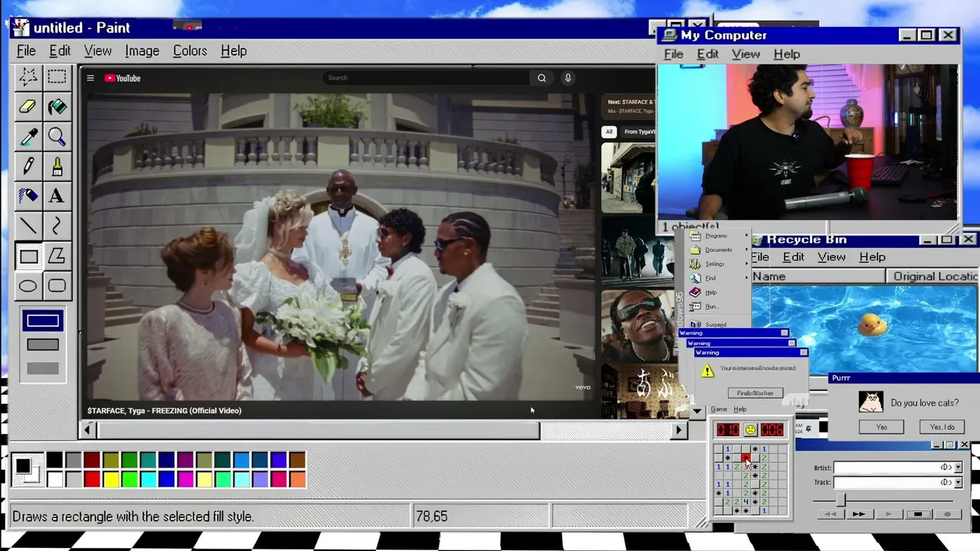Click the Paint horizontal scrollbar left arrow

(87, 430)
